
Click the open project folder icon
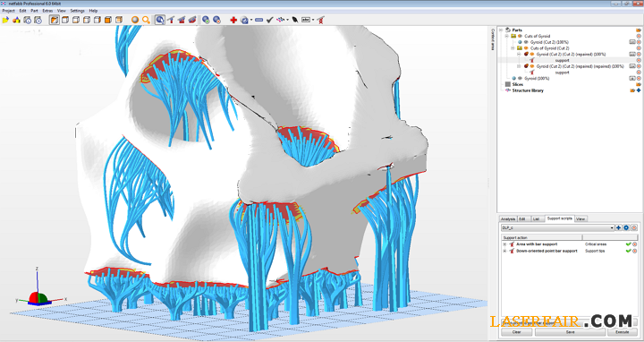click(x=5, y=20)
